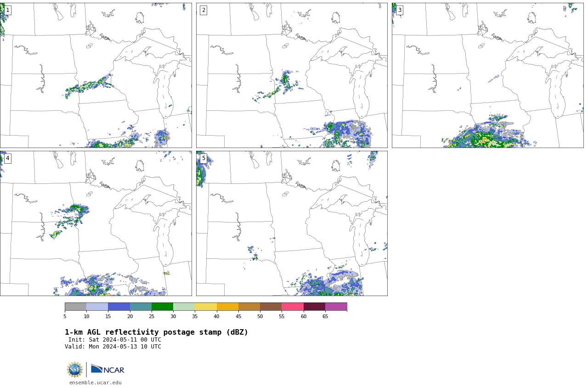
Task: Click panel number label 1
Action: [x=7, y=10]
